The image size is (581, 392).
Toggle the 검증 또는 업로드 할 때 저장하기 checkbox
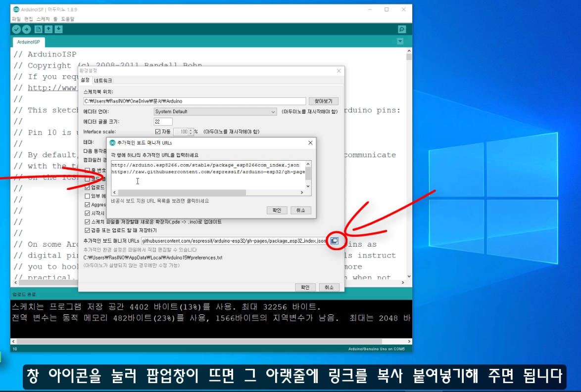pyautogui.click(x=87, y=230)
